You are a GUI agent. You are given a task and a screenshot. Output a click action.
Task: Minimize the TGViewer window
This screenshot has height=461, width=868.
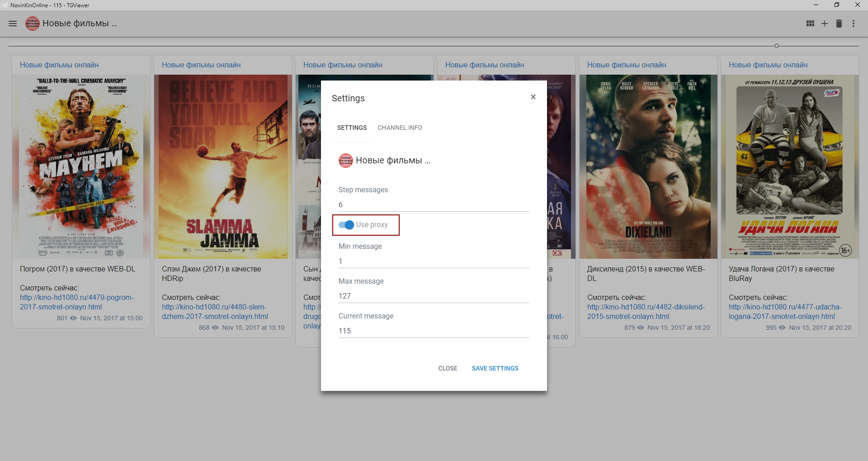point(816,5)
